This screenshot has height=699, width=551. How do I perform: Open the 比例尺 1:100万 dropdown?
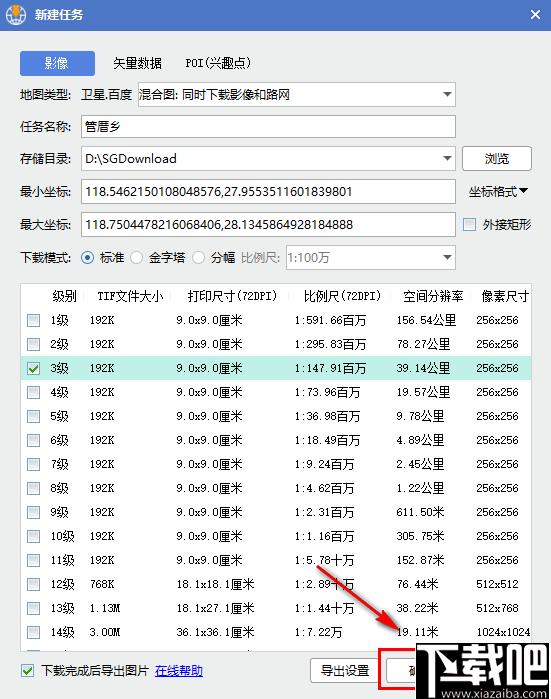point(370,257)
